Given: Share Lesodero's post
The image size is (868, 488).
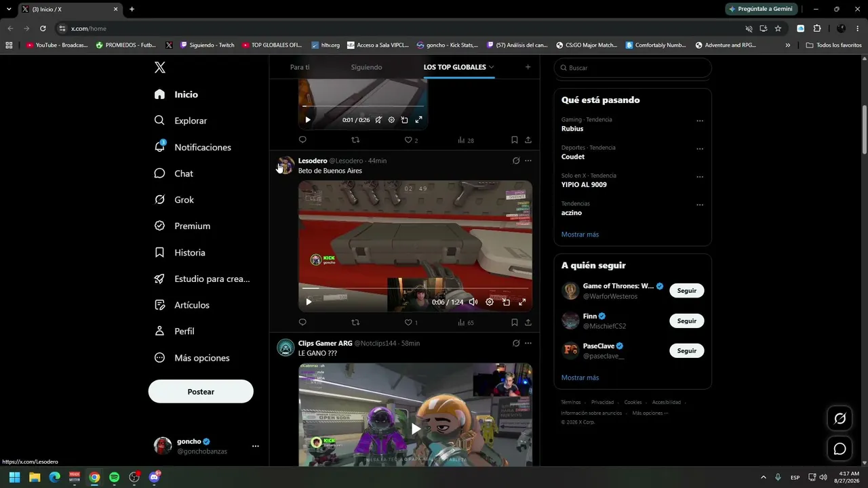Looking at the screenshot, I should tap(528, 323).
